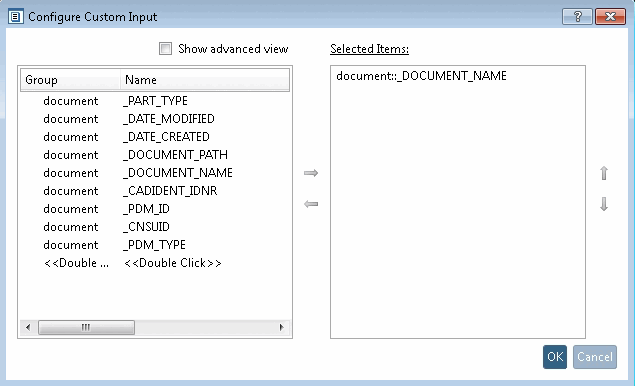Select the _CNSUID row
Viewport: 635px width, 386px height.
click(155, 227)
